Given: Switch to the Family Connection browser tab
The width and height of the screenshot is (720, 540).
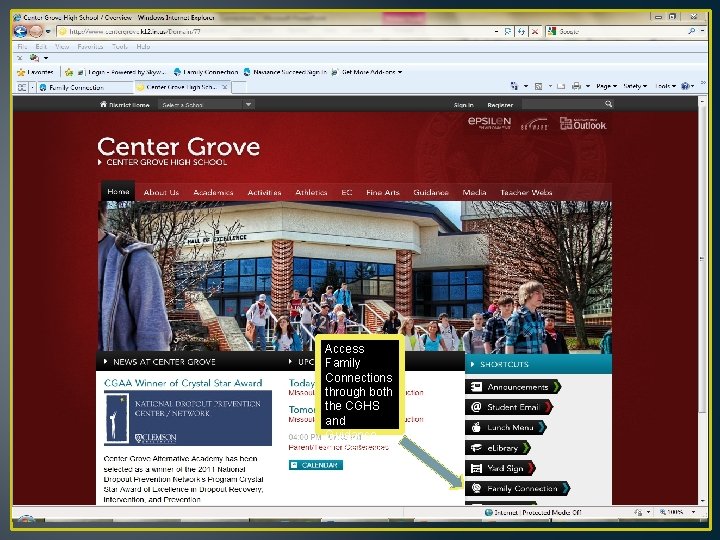Looking at the screenshot, I should [85, 87].
